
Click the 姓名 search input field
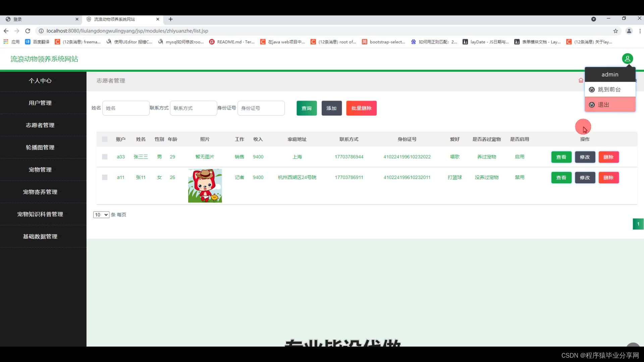[126, 108]
